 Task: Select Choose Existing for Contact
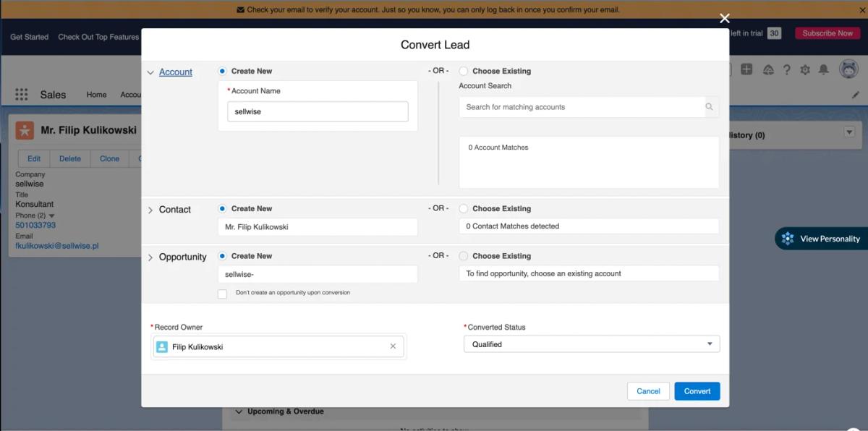463,208
